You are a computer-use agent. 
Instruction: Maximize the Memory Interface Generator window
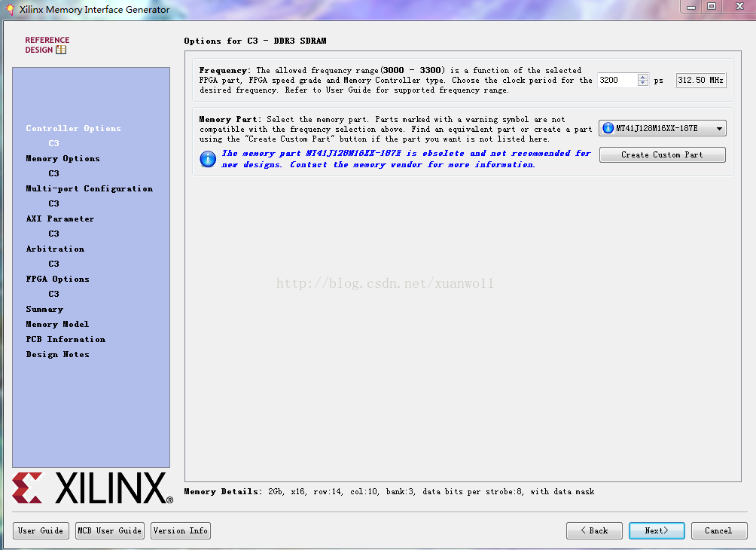pyautogui.click(x=712, y=7)
